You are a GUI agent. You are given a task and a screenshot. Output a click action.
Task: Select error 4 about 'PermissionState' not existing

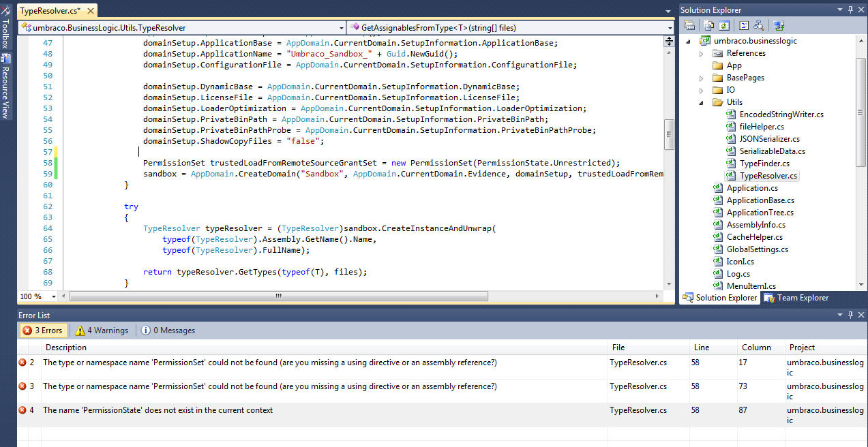coord(443,416)
